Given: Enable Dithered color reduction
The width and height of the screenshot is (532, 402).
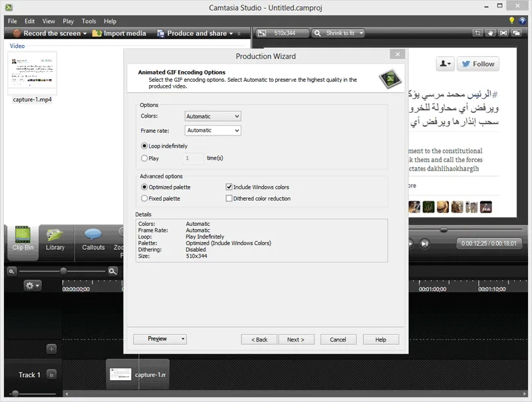Looking at the screenshot, I should (230, 198).
